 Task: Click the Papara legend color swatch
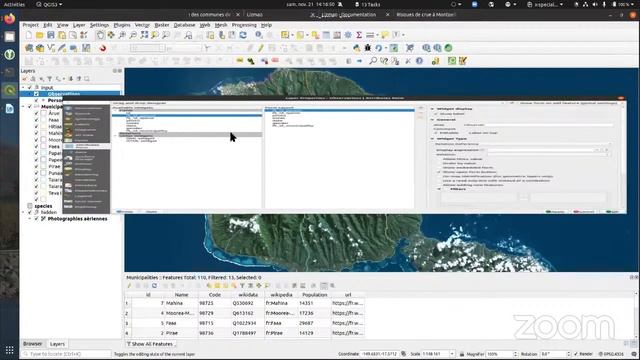coord(43,153)
